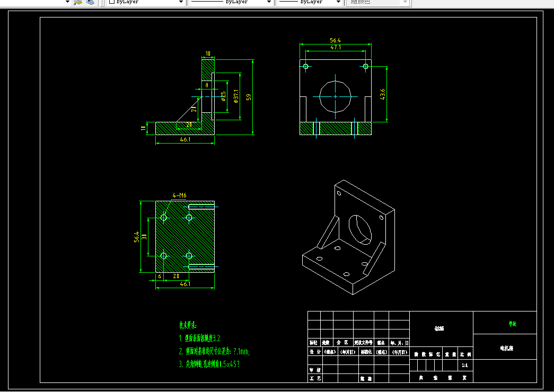Click the "标记" title block cell

pos(314,343)
